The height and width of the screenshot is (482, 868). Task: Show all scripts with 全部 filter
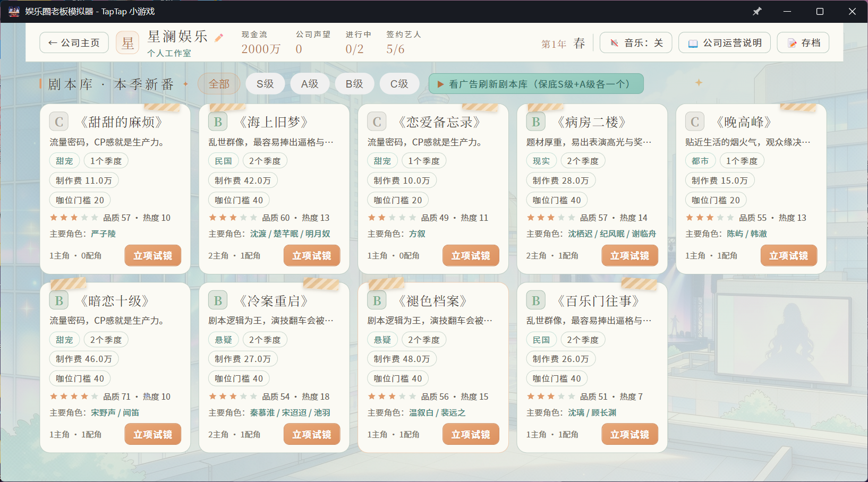point(219,84)
